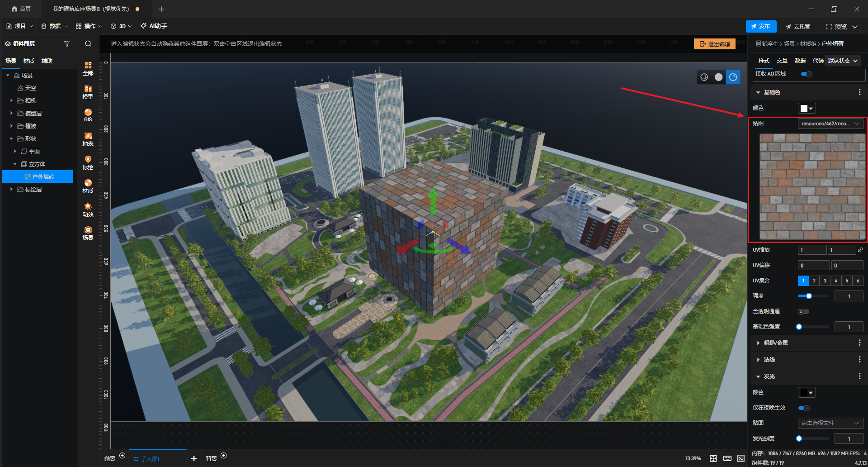Screen dimensions: 868x467
Task: Open the 默认状态 dropdown
Action: [x=843, y=61]
